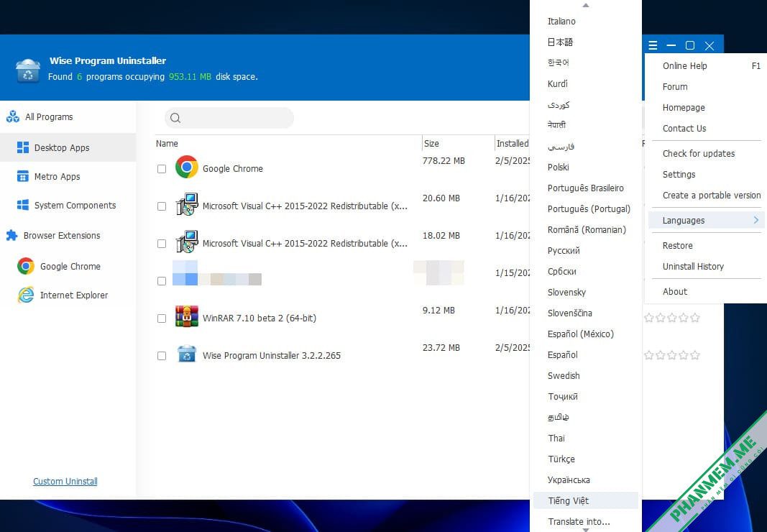Image resolution: width=767 pixels, height=532 pixels.
Task: Click the down arrow below the language list
Action: click(586, 530)
